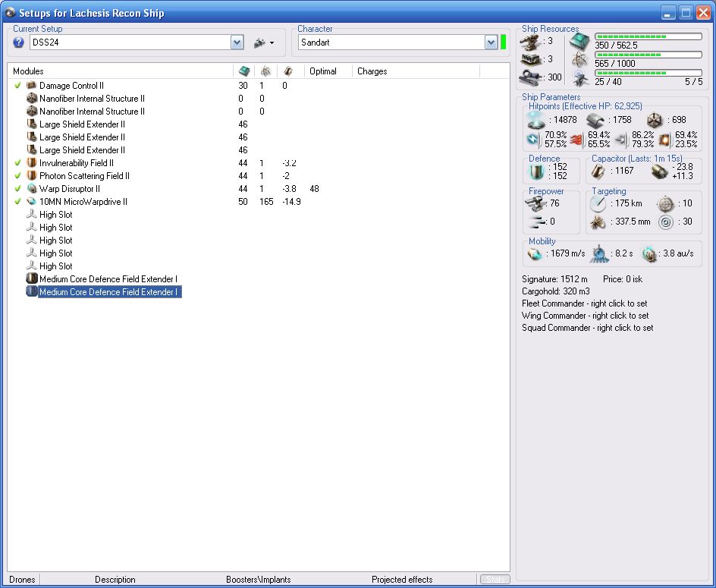Open the Projected effects tab
The width and height of the screenshot is (716, 588).
click(402, 580)
